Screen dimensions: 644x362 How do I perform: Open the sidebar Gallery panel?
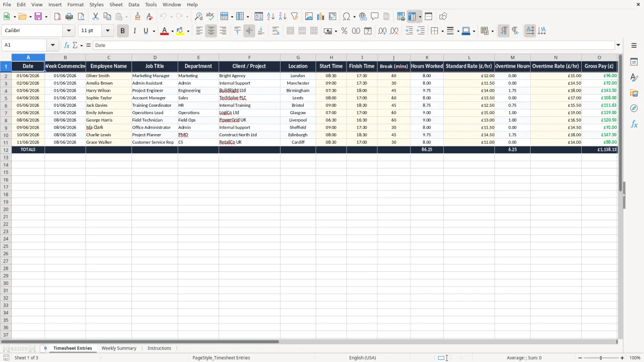click(x=634, y=93)
